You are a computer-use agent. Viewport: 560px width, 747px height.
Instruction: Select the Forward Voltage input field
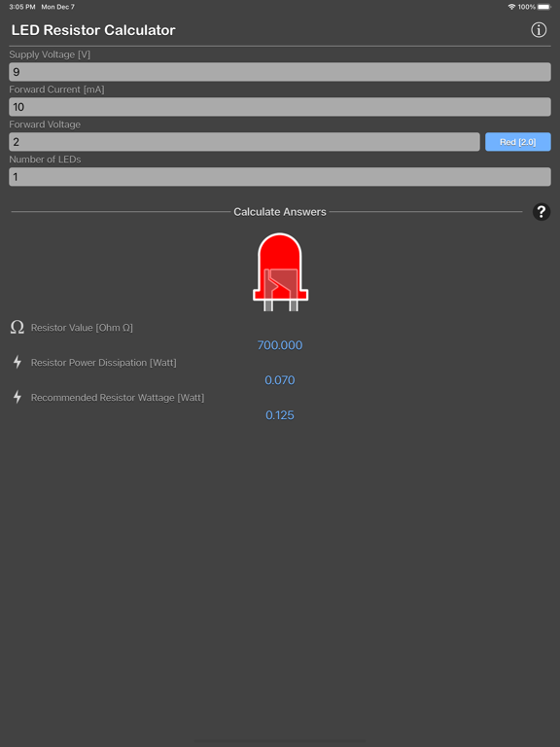click(244, 142)
